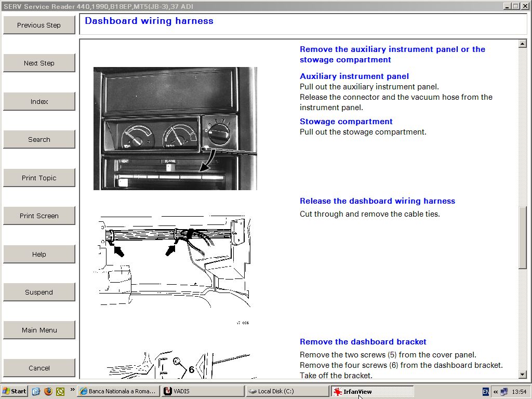
Task: Click 'Pull out the auxiliary instrument panel.' text
Action: tap(369, 87)
